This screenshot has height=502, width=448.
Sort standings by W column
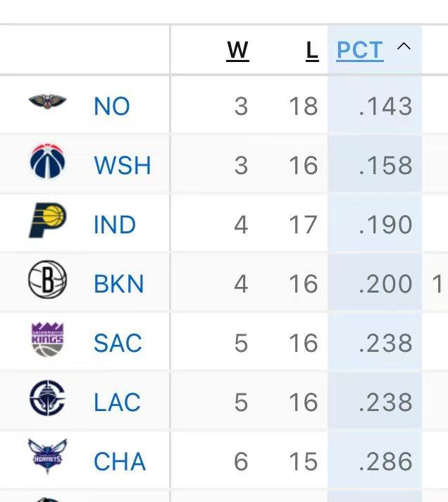237,51
